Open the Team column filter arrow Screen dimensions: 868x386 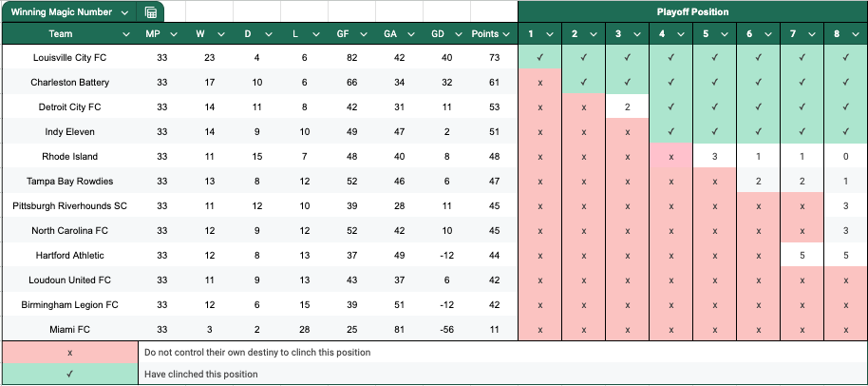[x=125, y=34]
